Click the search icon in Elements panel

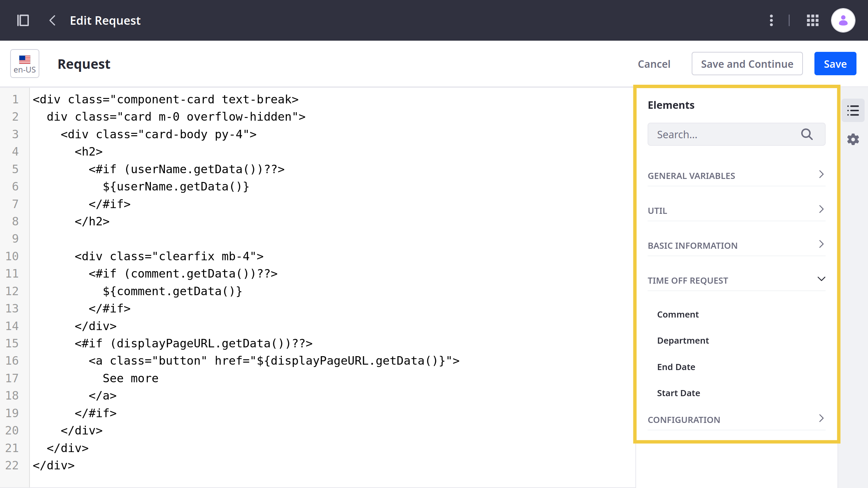tap(807, 134)
